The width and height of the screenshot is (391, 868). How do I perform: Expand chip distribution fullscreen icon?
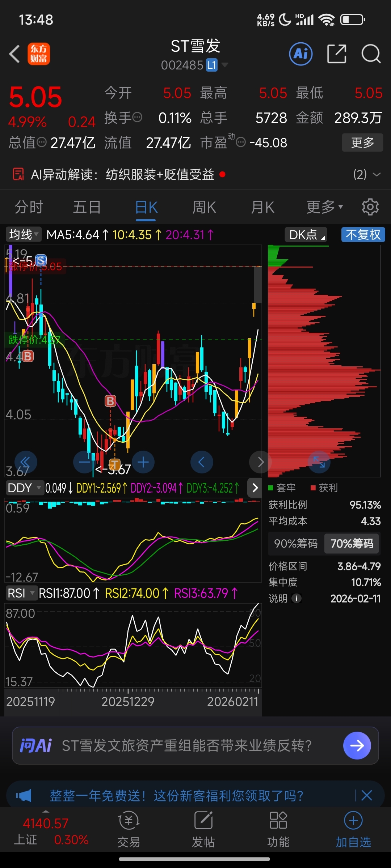coord(319,462)
